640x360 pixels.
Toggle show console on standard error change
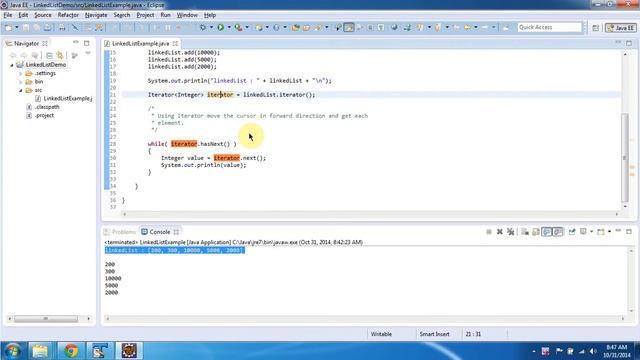click(558, 232)
